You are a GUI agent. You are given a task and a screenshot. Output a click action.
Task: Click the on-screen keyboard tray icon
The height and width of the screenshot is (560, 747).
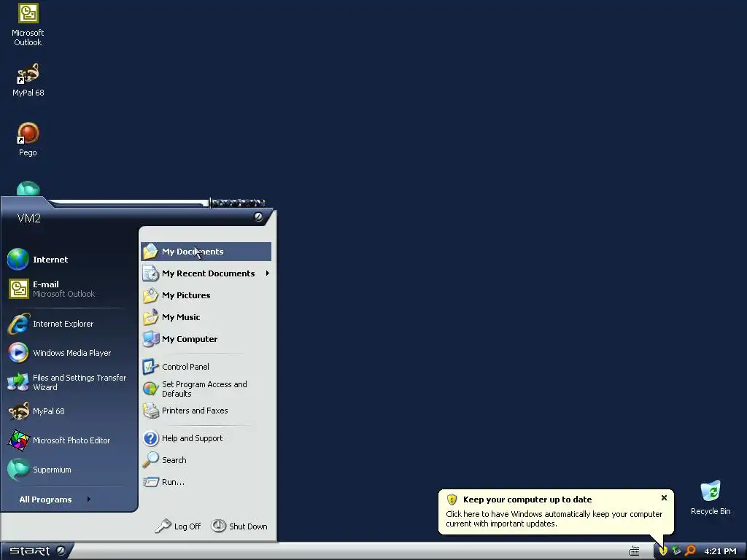[x=634, y=551]
